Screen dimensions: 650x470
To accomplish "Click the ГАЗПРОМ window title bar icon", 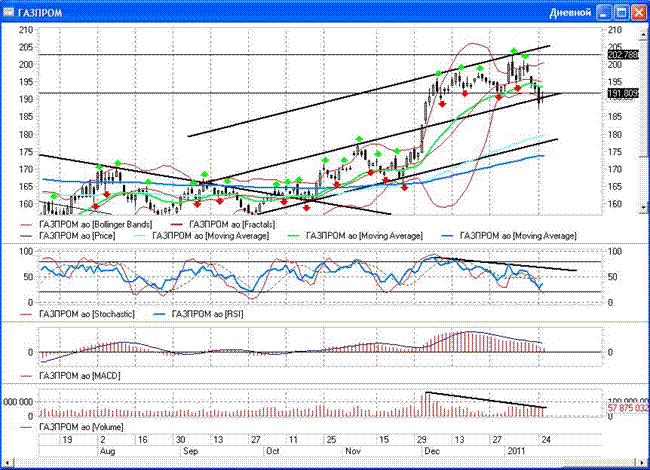I will coord(8,12).
